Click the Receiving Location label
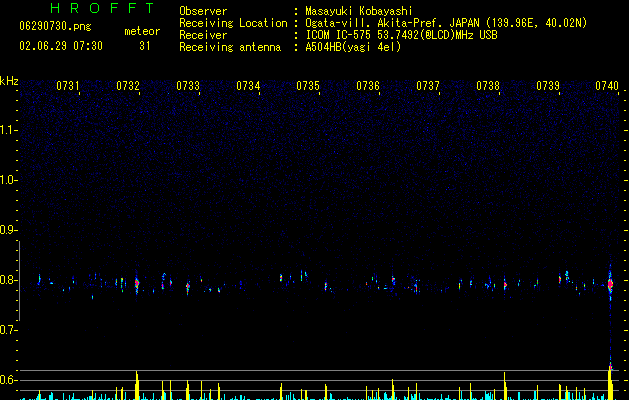629x400 pixels. [233, 23]
